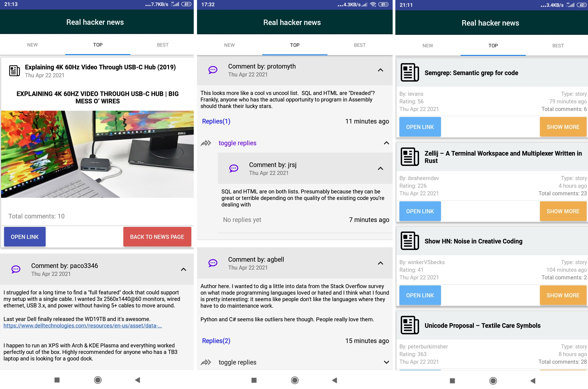This screenshot has width=588, height=389.
Task: Click the comment bubble icon for protomyth
Action: coord(213,70)
